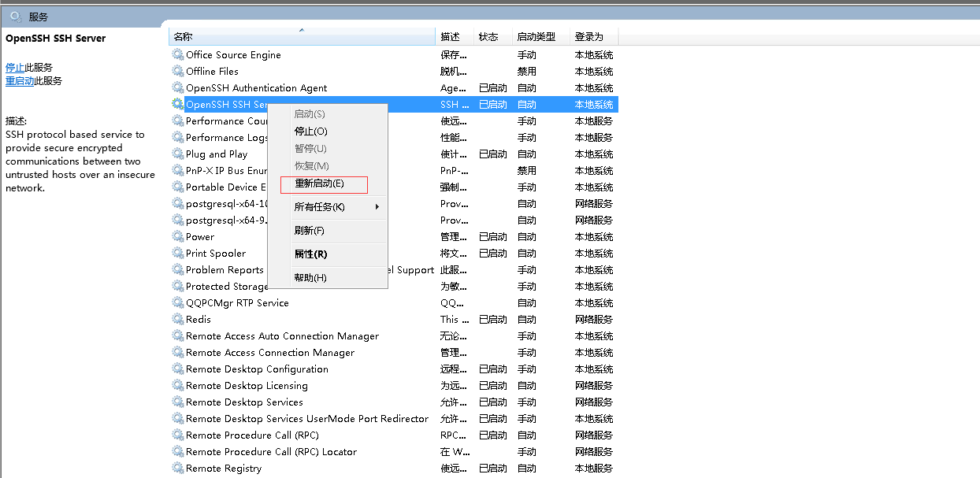Select the Remote Desktop Services row
Screen dimensions: 980x478
click(x=244, y=402)
